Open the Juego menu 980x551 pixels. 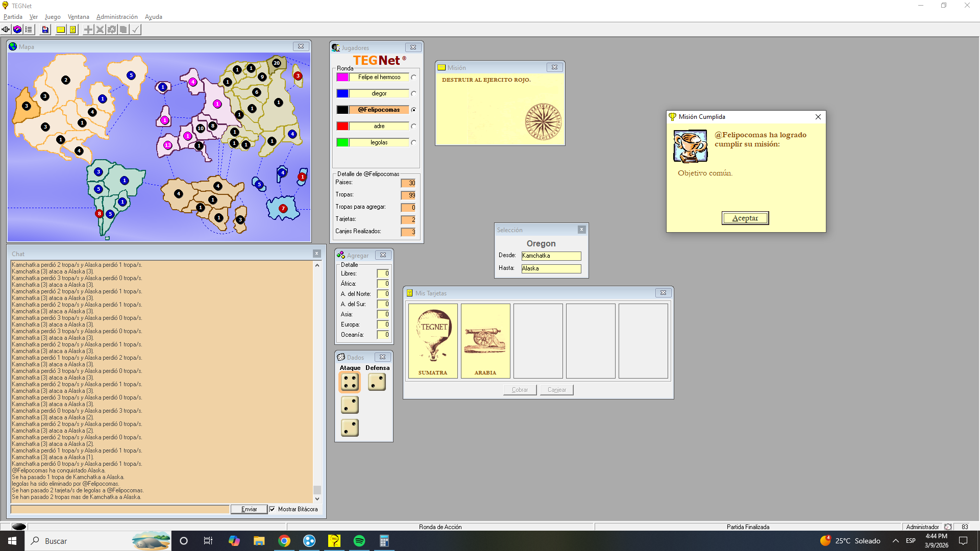coord(53,17)
